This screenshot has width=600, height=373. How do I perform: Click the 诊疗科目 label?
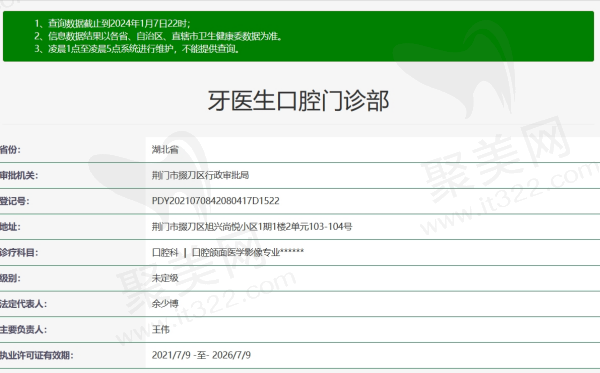coord(19,252)
